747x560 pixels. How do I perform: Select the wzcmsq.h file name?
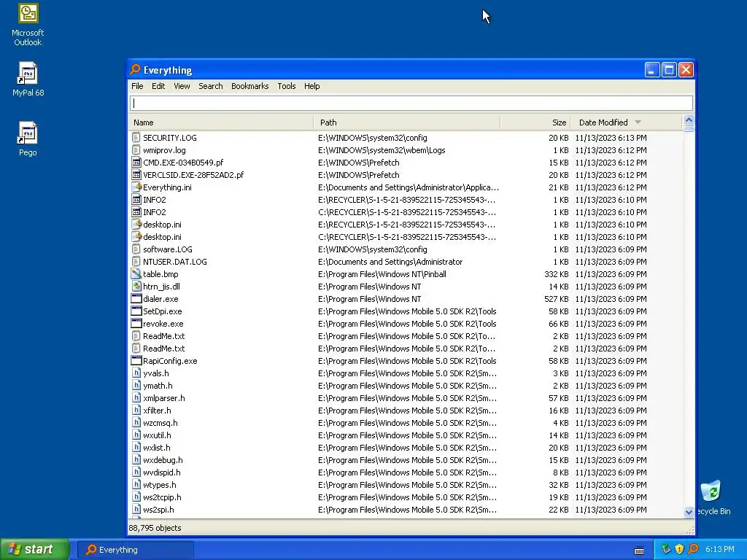pos(160,422)
